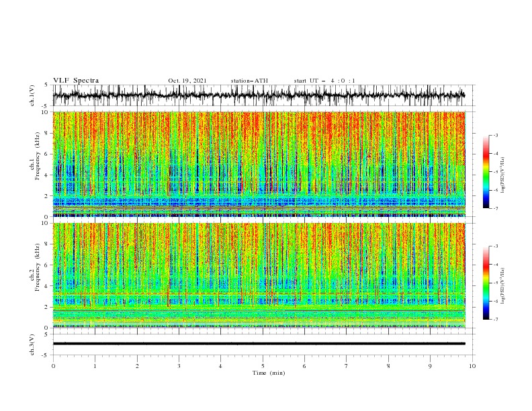Click the "7" tick on the time axis

tap(347, 366)
